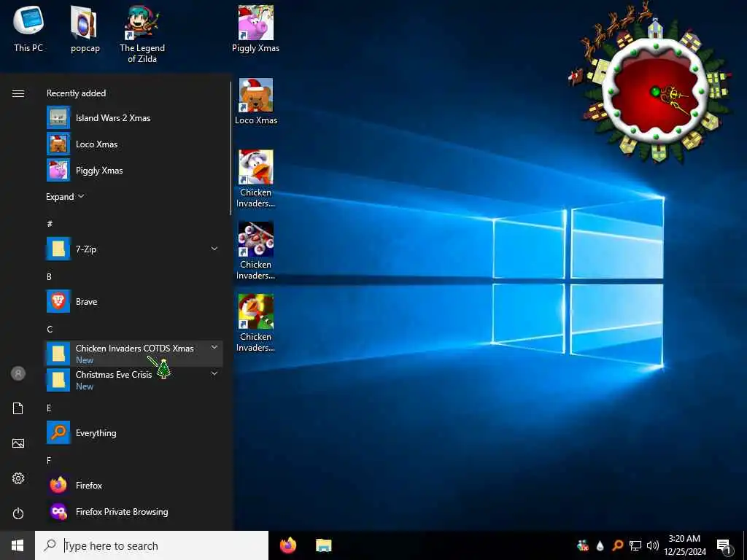Open the Christmas Eve Crisis folder
This screenshot has width=747, height=560.
(134, 380)
